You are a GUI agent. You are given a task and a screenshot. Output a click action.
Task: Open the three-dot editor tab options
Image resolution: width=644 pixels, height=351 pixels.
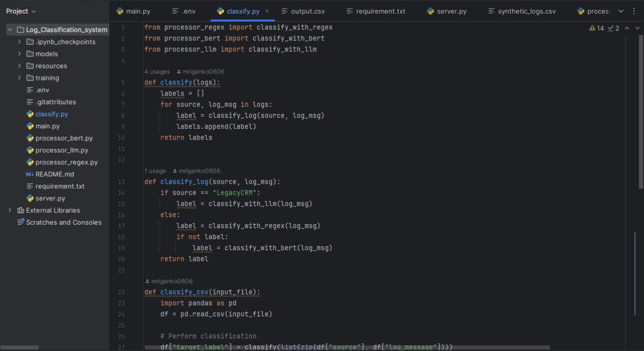pyautogui.click(x=634, y=11)
